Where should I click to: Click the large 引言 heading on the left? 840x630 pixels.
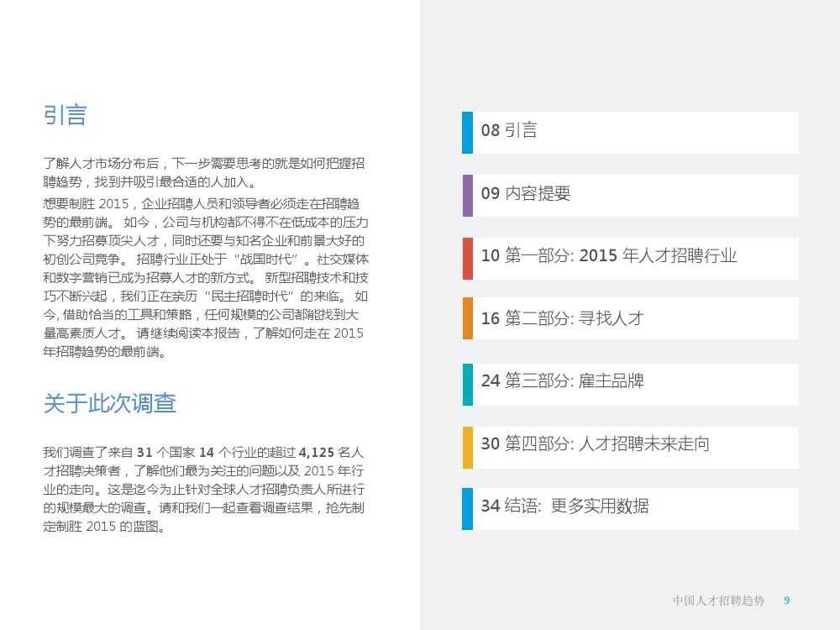tap(65, 115)
